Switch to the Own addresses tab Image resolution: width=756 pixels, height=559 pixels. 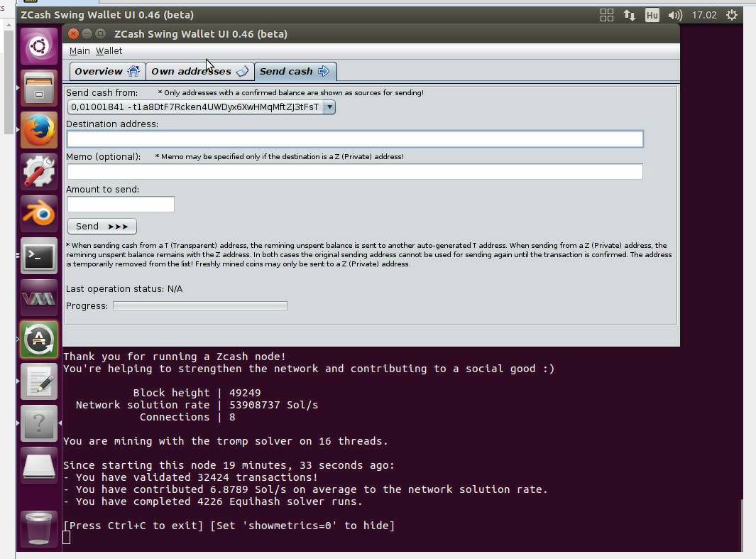pos(199,71)
